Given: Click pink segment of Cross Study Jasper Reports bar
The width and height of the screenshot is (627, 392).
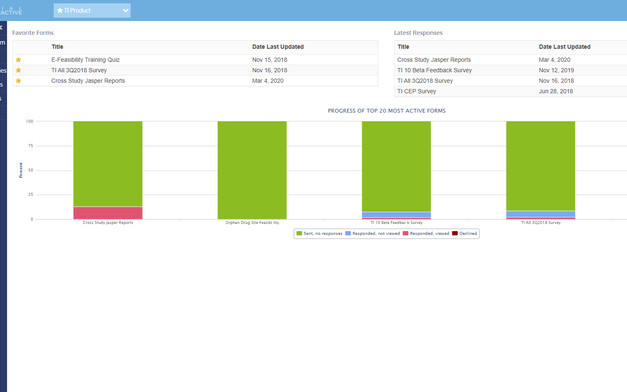Looking at the screenshot, I should pos(108,213).
